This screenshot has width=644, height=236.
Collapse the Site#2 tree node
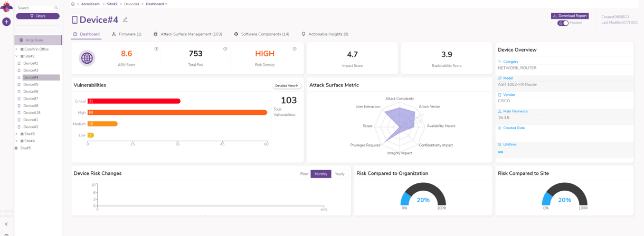tap(16, 56)
